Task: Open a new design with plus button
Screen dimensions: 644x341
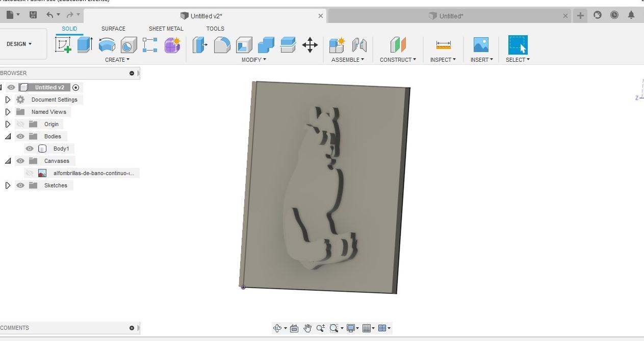Action: click(580, 15)
